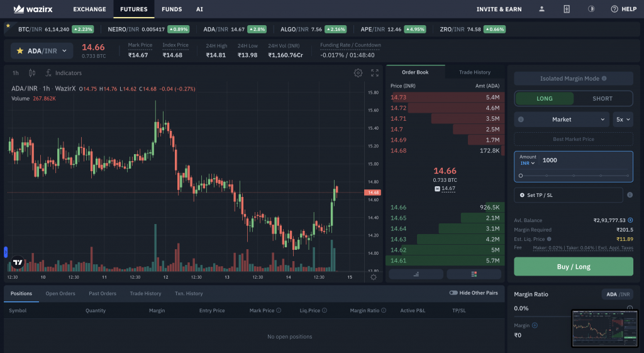Open Market order type dropdown
The image size is (644, 353).
pos(562,120)
